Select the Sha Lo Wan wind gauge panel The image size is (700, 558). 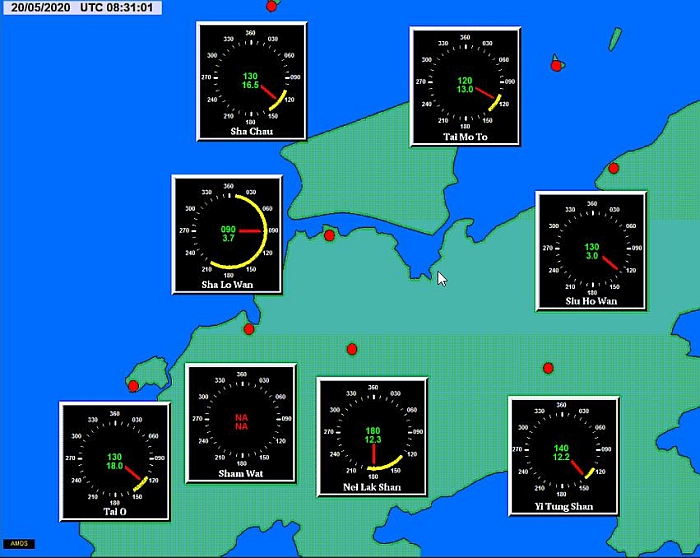click(x=227, y=234)
